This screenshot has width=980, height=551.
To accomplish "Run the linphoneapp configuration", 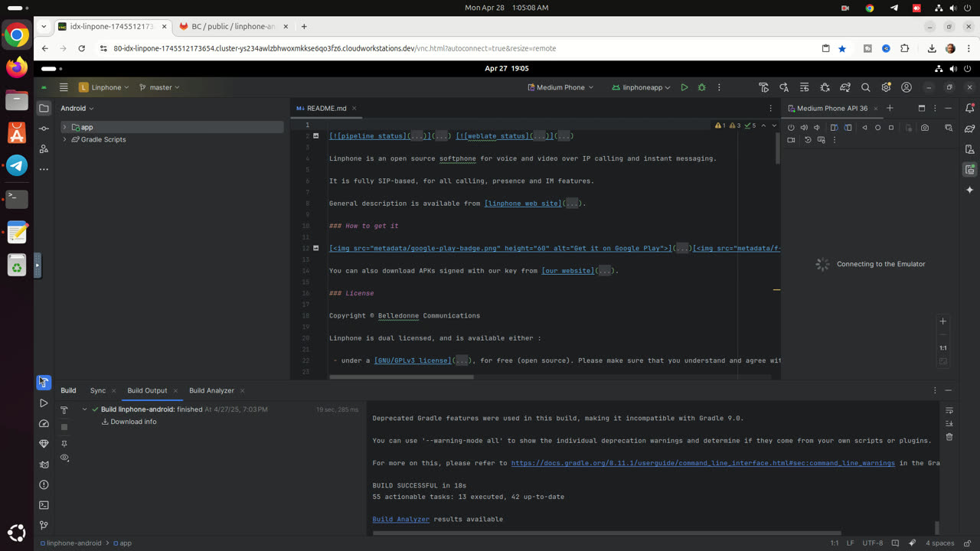I will coord(684,87).
